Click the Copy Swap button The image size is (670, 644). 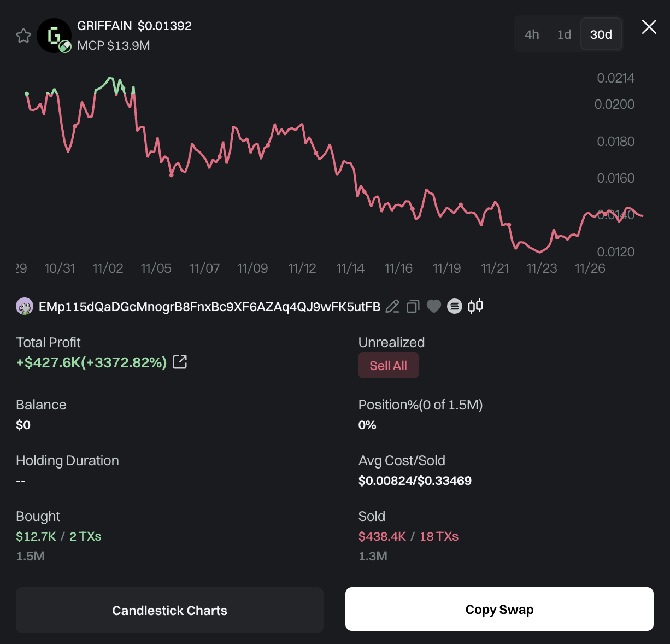pyautogui.click(x=499, y=609)
